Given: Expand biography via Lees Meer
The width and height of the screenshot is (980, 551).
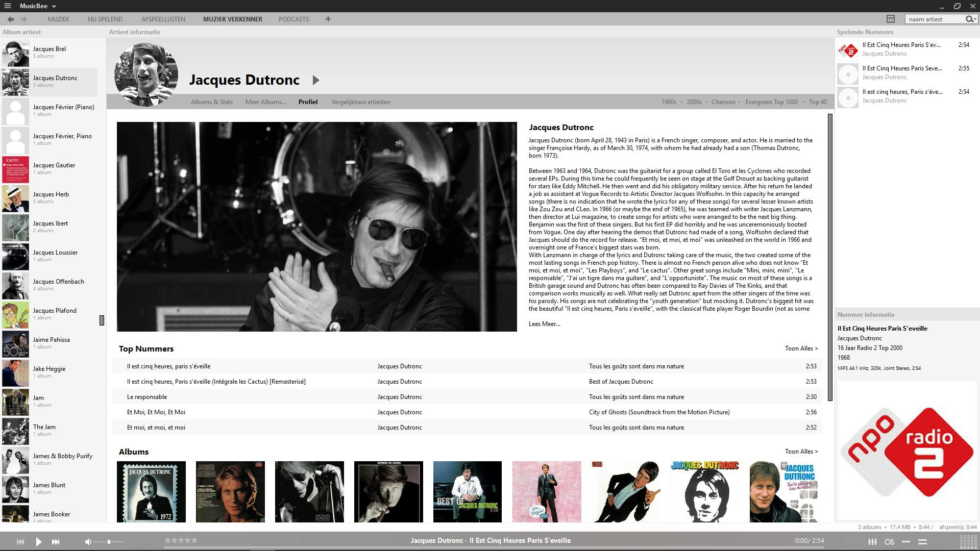Looking at the screenshot, I should (544, 324).
